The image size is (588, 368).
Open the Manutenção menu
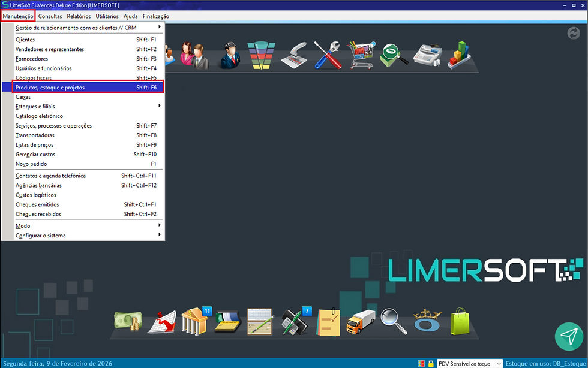(x=18, y=16)
